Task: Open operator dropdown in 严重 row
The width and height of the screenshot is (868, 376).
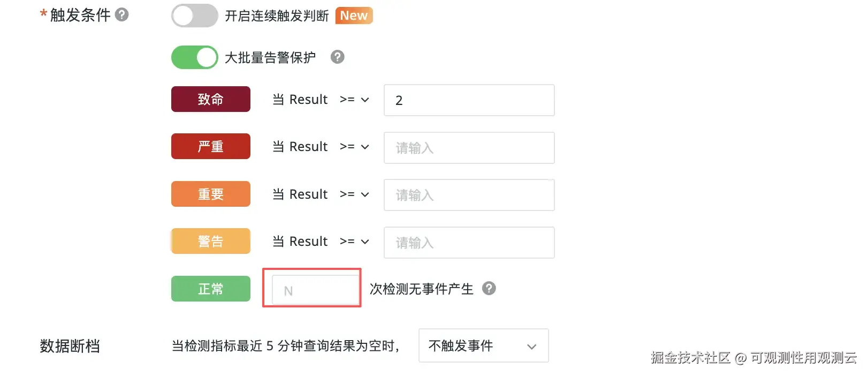Action: pos(354,147)
